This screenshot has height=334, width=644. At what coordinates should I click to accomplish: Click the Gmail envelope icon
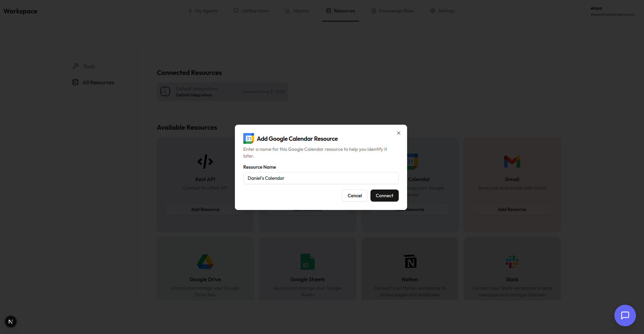click(512, 161)
